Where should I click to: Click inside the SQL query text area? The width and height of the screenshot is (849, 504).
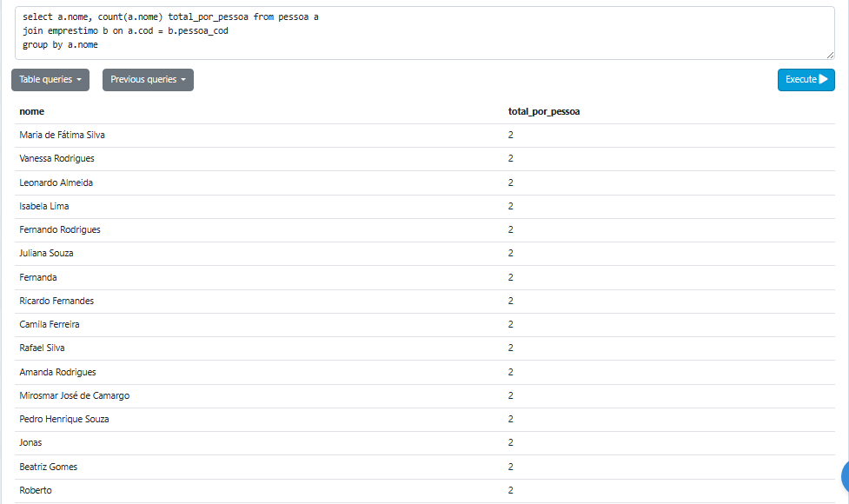point(424,33)
